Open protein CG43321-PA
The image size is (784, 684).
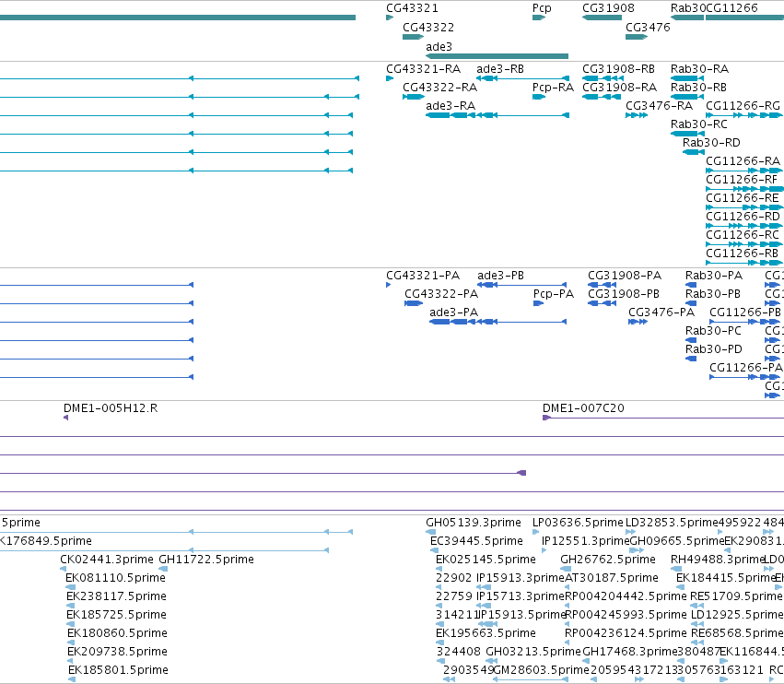423,276
